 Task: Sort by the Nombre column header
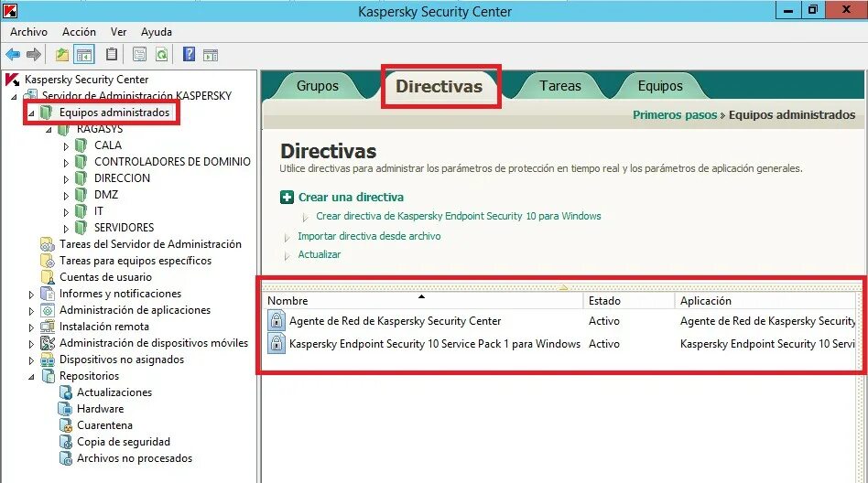[423, 301]
